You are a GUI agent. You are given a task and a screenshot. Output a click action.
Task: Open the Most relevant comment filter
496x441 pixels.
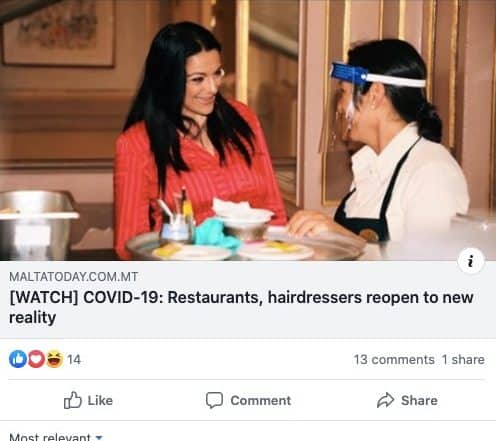(x=56, y=437)
